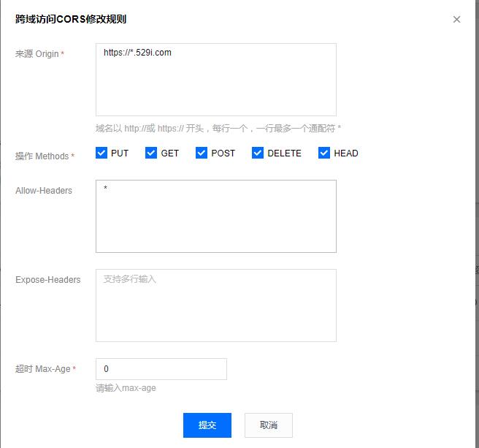Click the dialog title 跨域访问CORS修改规则

point(75,20)
